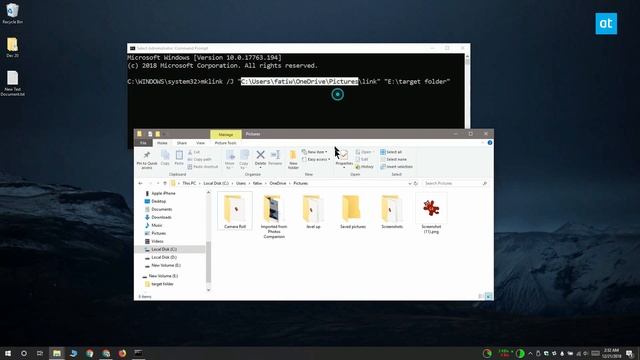This screenshot has width=640, height=360.
Task: Choose Copy path in the Clipboard group
Action: (x=200, y=159)
